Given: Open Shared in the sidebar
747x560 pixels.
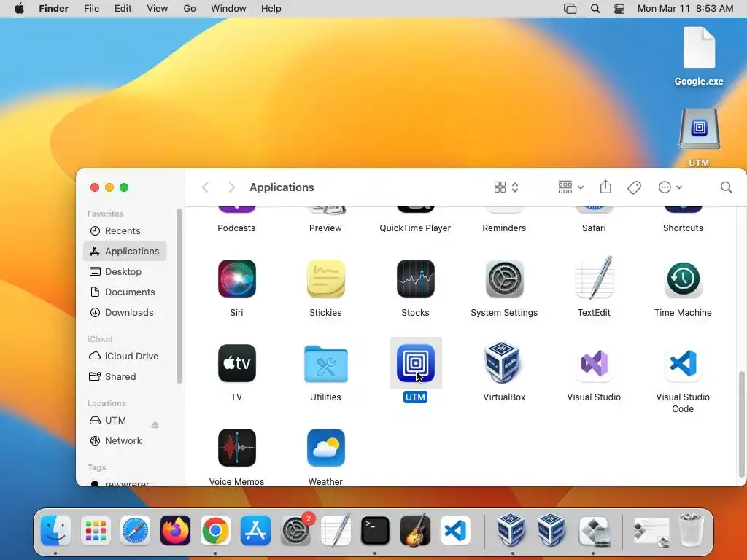Looking at the screenshot, I should tap(124, 377).
